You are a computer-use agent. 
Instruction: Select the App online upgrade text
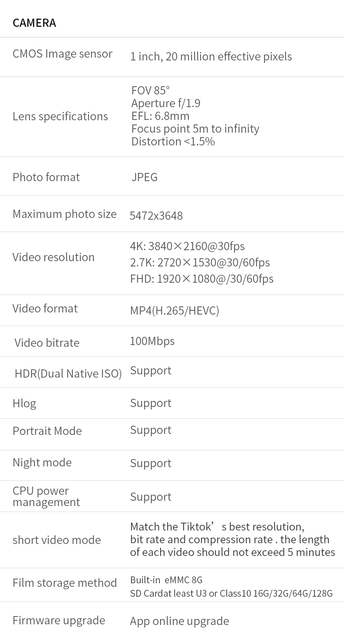point(179,621)
